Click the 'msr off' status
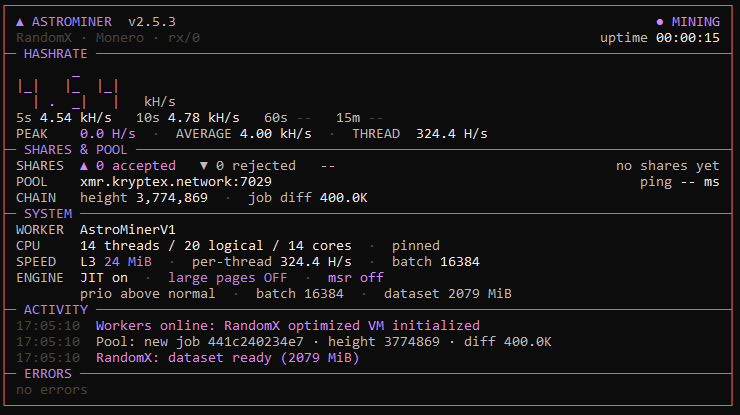The image size is (740, 415). point(356,278)
